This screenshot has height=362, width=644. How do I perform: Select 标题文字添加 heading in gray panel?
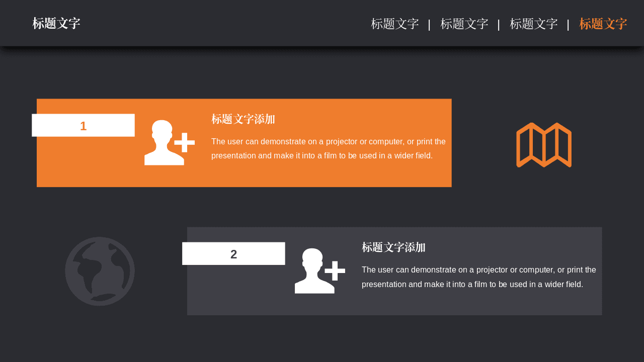[393, 247]
